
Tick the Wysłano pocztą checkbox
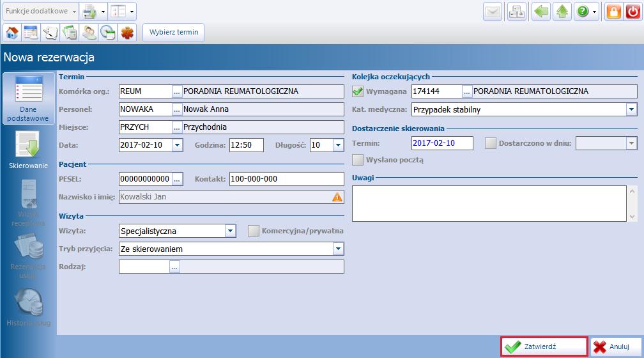click(x=358, y=160)
